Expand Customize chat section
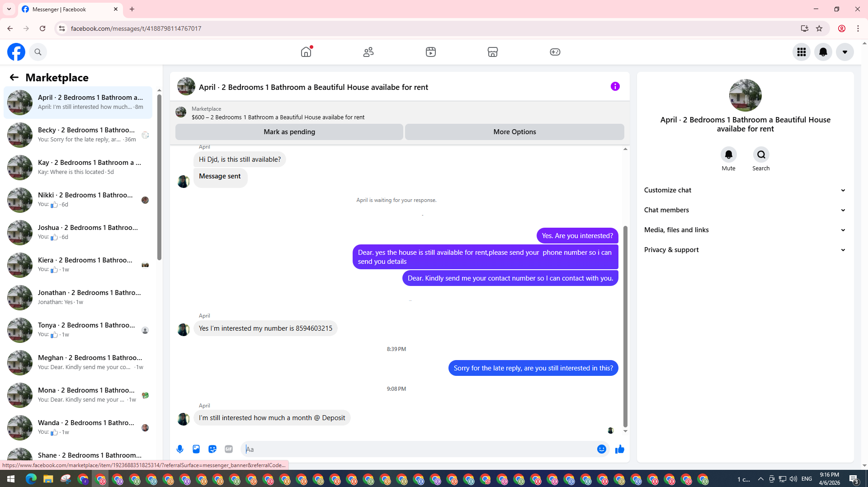 (x=745, y=190)
